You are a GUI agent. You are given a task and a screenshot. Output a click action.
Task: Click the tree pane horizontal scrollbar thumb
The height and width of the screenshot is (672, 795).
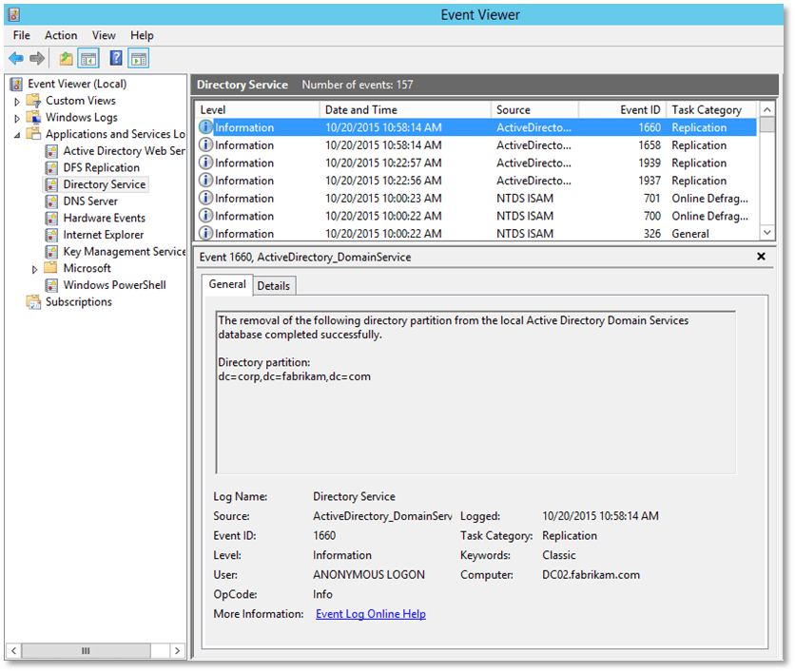(x=86, y=651)
